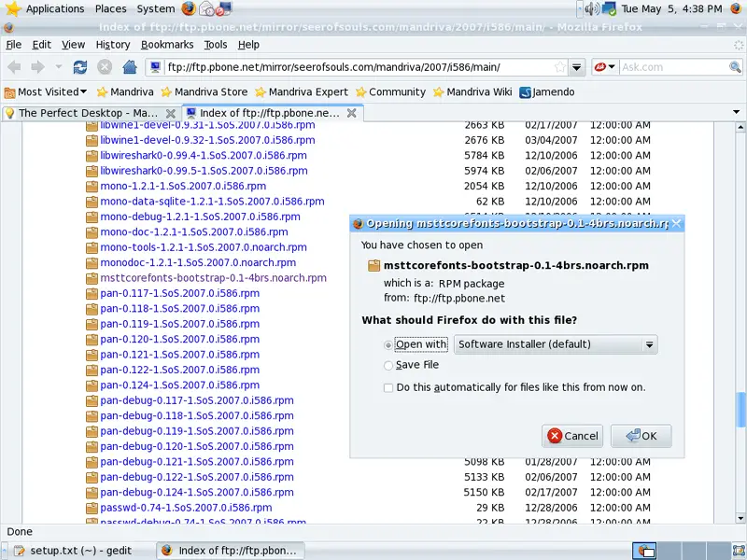Open link mono-tools-1.2.1-1.SoS.2007.0.noarch.rpm
The height and width of the screenshot is (560, 747).
[204, 247]
